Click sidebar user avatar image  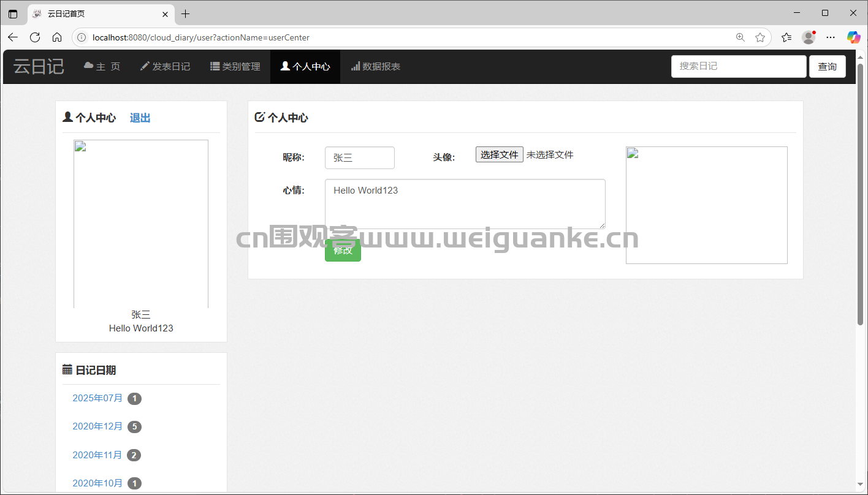[x=141, y=224]
